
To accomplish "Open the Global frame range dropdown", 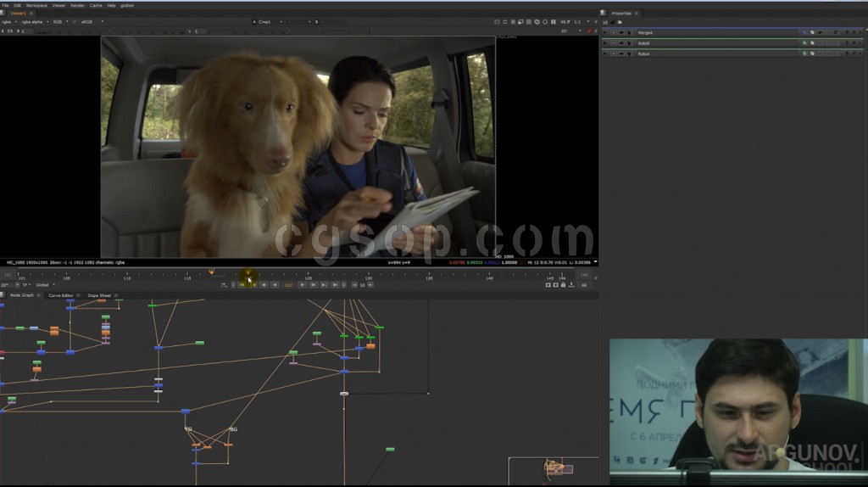I will [44, 285].
